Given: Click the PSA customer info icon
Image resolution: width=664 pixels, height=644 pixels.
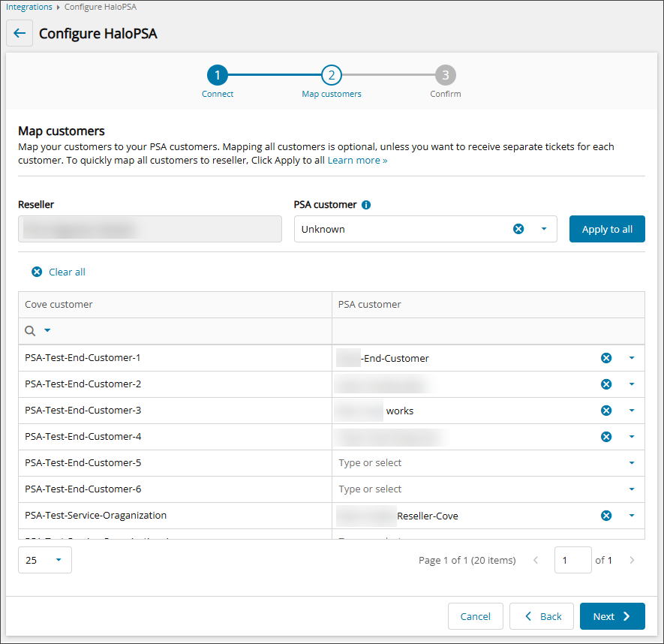Looking at the screenshot, I should click(366, 204).
